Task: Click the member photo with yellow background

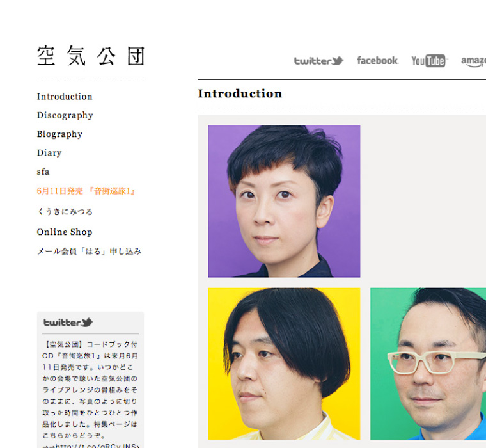Action: [x=284, y=364]
